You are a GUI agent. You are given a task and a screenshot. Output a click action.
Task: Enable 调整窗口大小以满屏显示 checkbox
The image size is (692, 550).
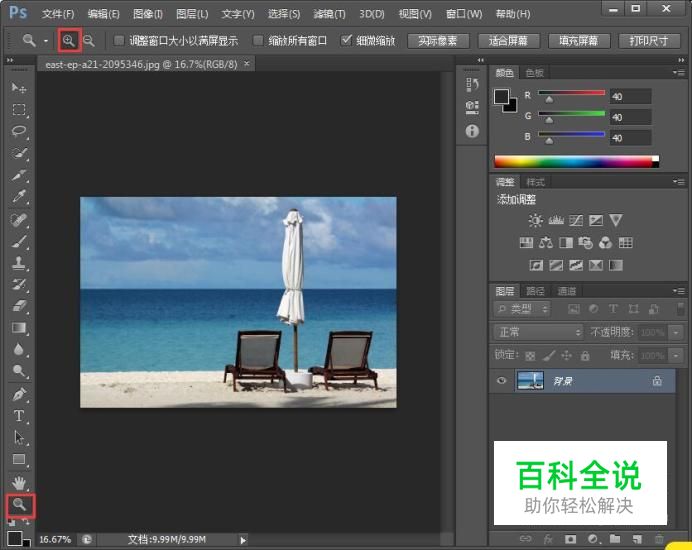[120, 41]
